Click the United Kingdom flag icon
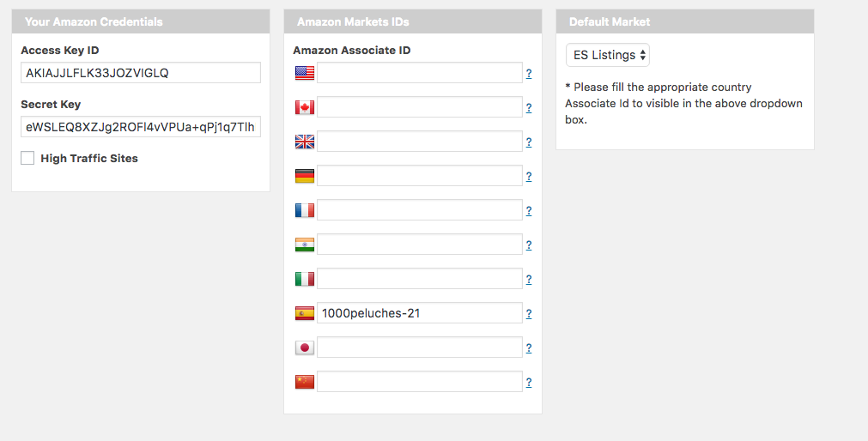 tap(305, 142)
